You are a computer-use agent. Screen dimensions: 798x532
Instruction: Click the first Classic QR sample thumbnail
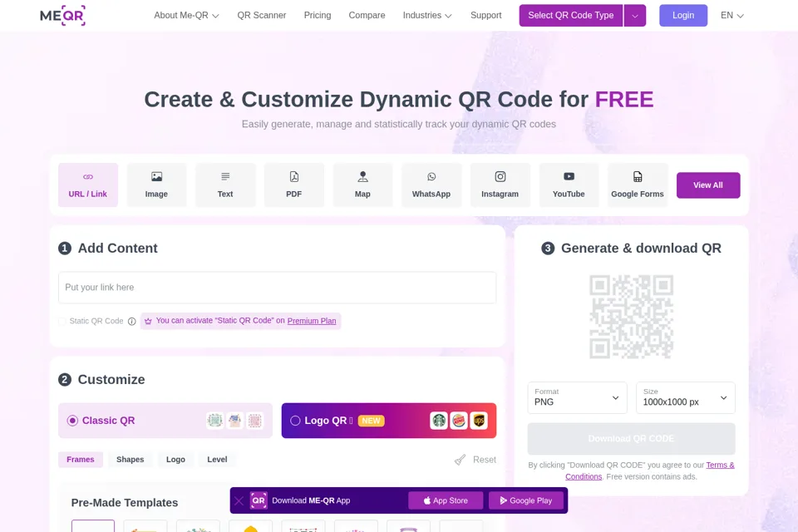tap(214, 421)
